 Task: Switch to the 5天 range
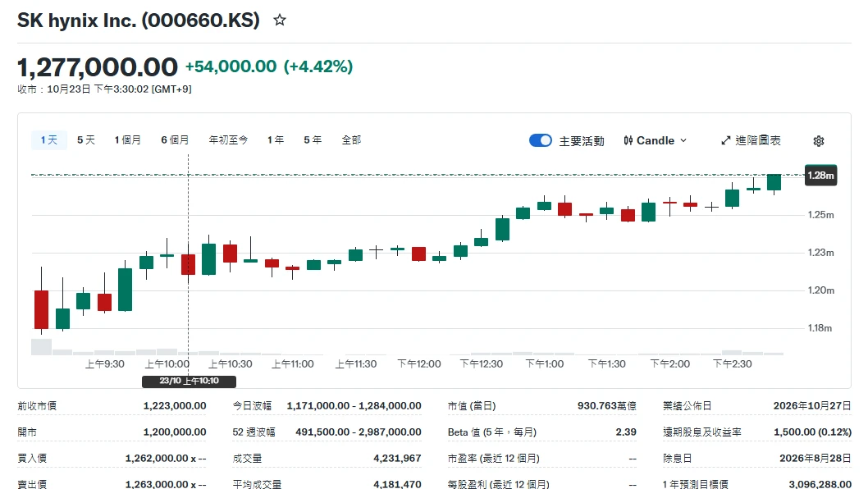pos(86,140)
